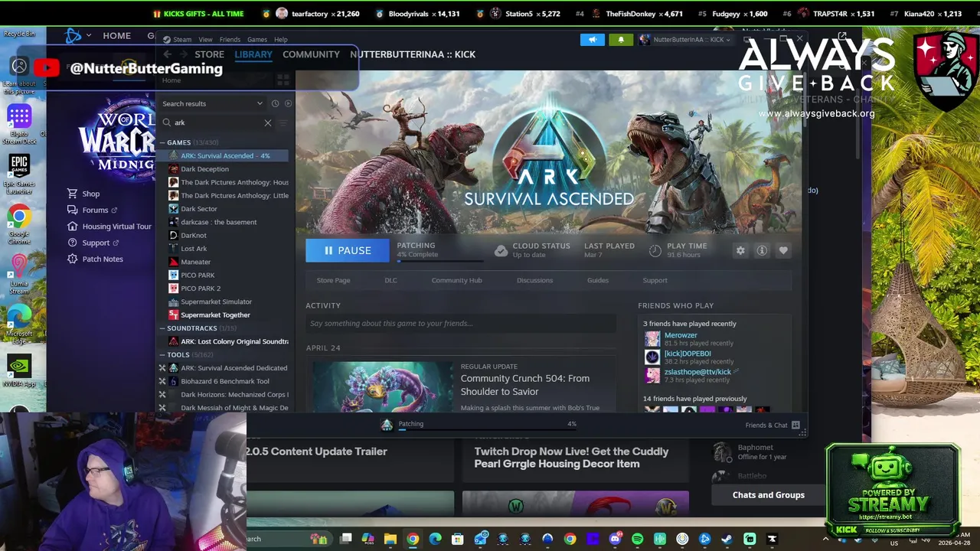Open the Friends menu in Steam
The height and width of the screenshot is (551, 980).
(230, 39)
